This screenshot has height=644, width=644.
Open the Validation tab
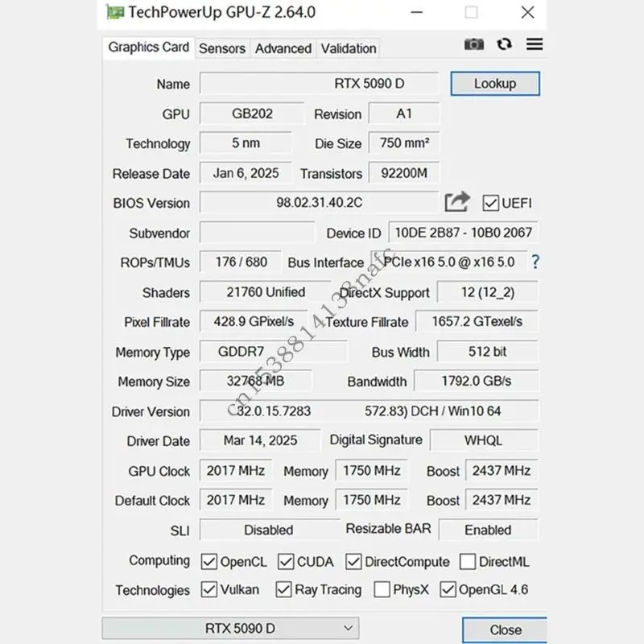point(349,48)
